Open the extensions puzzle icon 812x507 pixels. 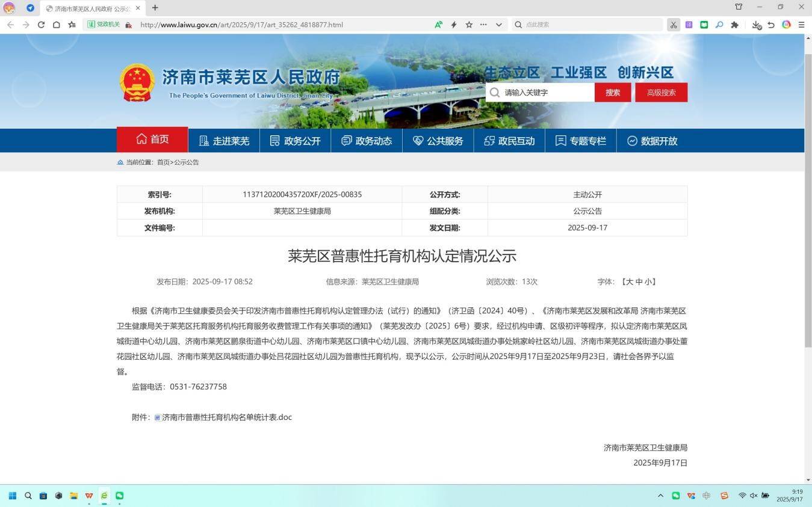pos(734,25)
